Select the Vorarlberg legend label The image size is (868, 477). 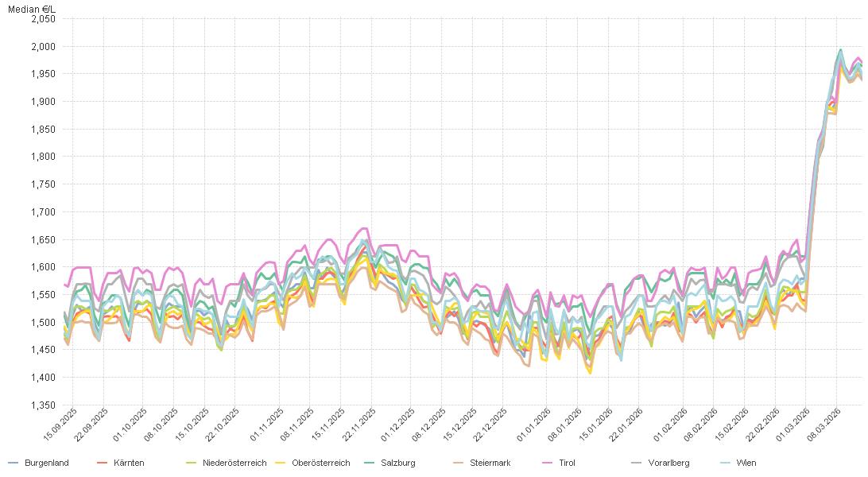668,463
